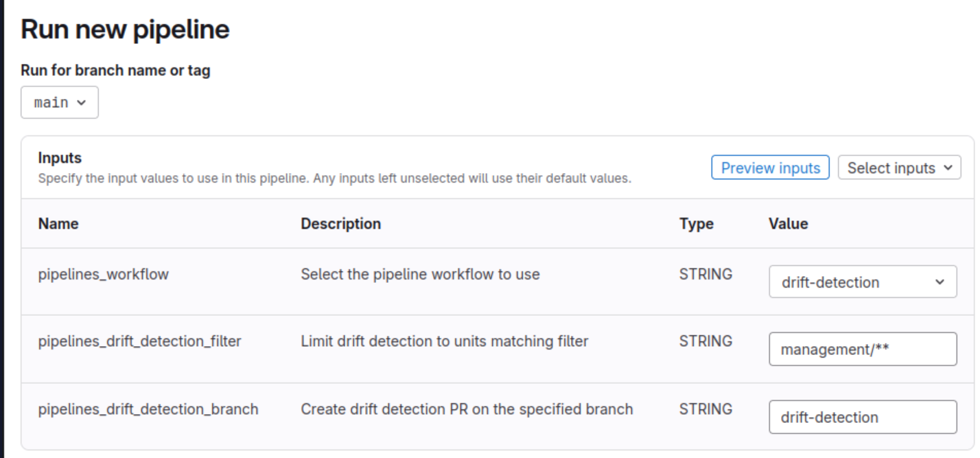
Task: Select the pipelines_drift_detection_filter input name
Action: pyautogui.click(x=139, y=341)
